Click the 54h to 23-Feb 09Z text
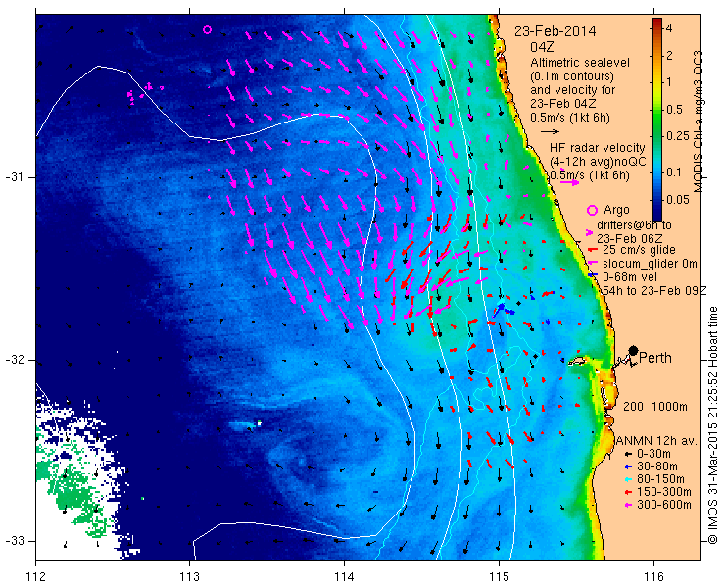Viewport: 725px width, 588px height. point(655,290)
